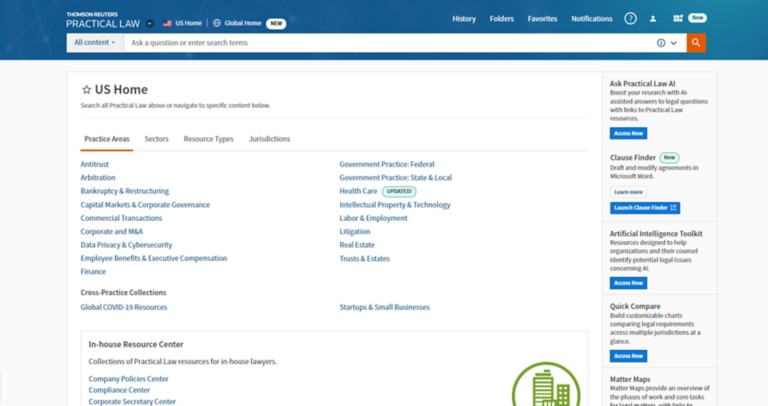Viewport: 768px width, 406px height.
Task: Click the Quick Compare heading
Action: [x=635, y=306]
